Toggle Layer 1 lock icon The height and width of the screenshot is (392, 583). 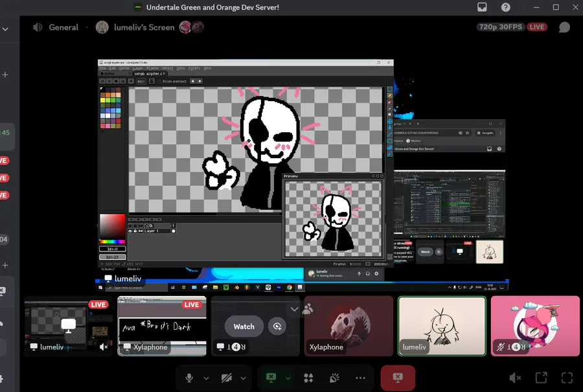coord(135,231)
